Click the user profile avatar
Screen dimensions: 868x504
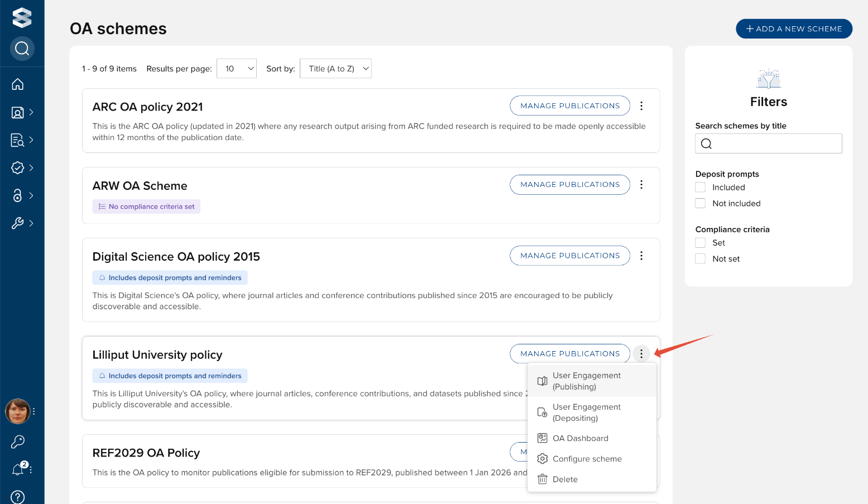coord(18,411)
